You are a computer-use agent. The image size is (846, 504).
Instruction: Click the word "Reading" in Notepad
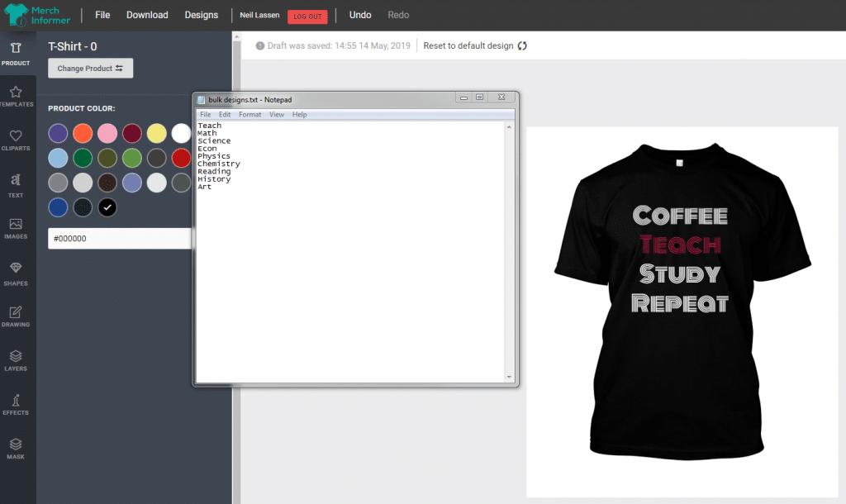(x=214, y=172)
